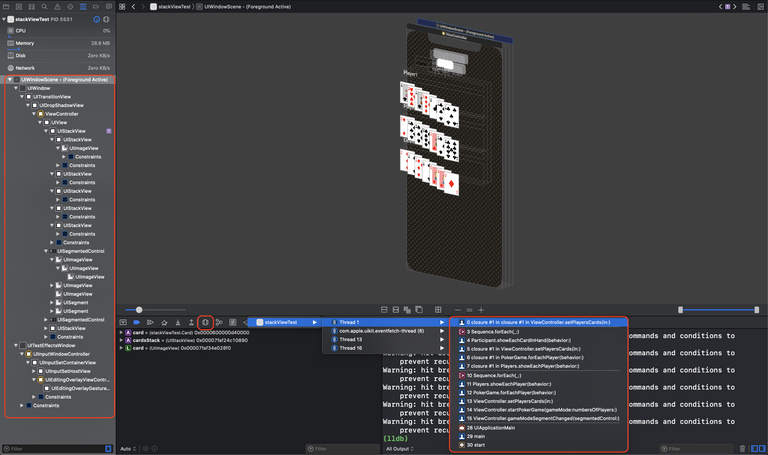Click orient to 2D button
Viewport: 768px width, 455px height.
point(419,310)
